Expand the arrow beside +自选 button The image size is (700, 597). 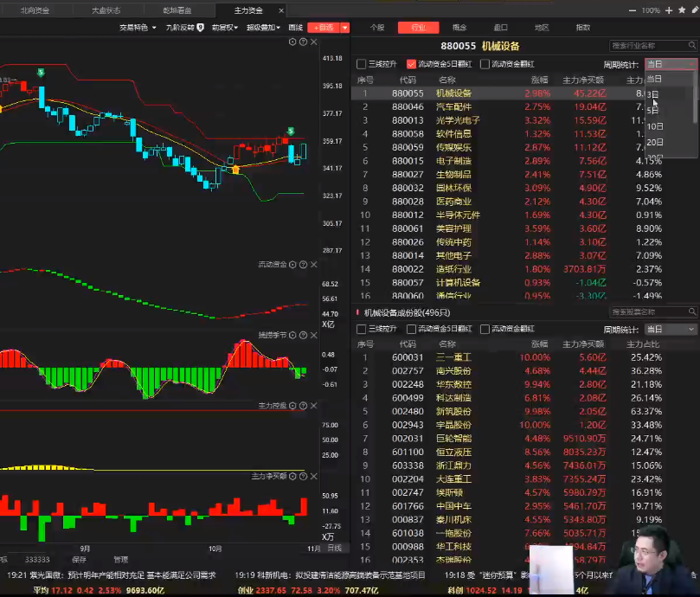click(x=344, y=28)
